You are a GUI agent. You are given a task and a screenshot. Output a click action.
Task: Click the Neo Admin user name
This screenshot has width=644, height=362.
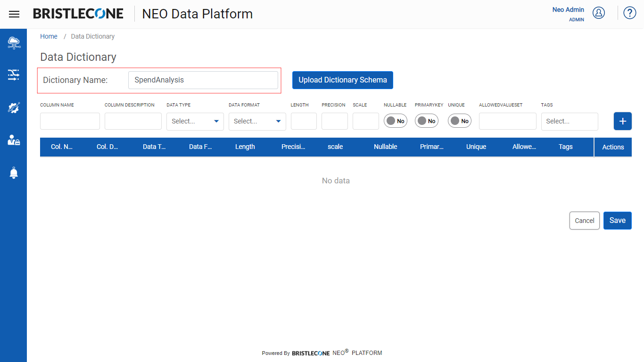(x=568, y=9)
